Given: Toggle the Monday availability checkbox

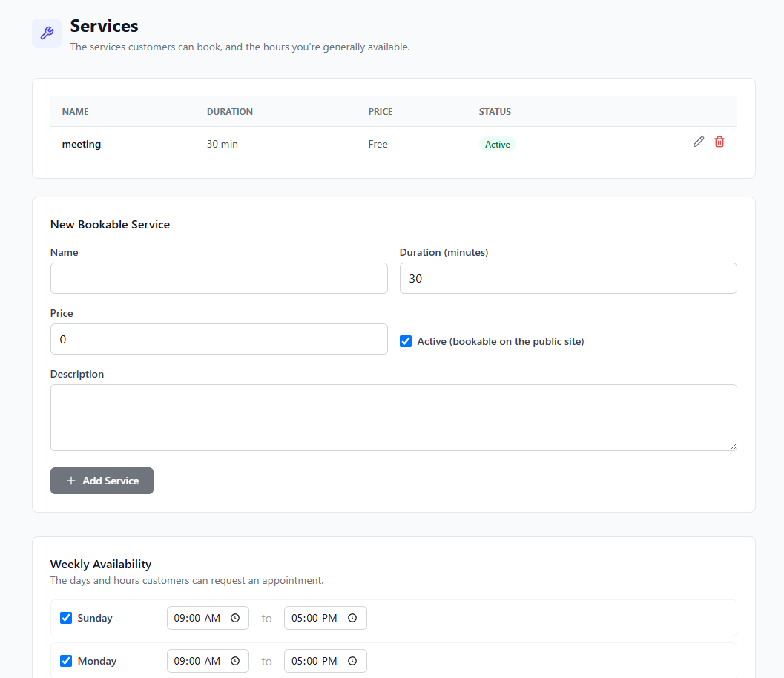Looking at the screenshot, I should tap(66, 661).
